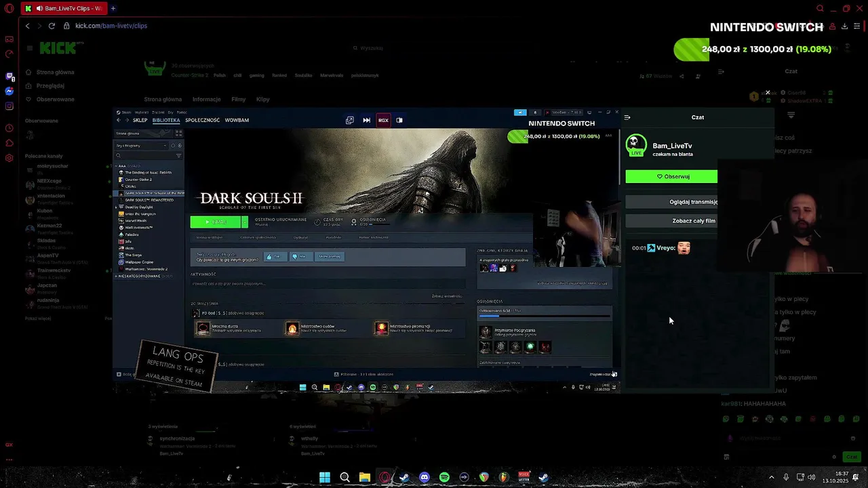
Task: Show hidden system tray icons chevron
Action: point(771,477)
